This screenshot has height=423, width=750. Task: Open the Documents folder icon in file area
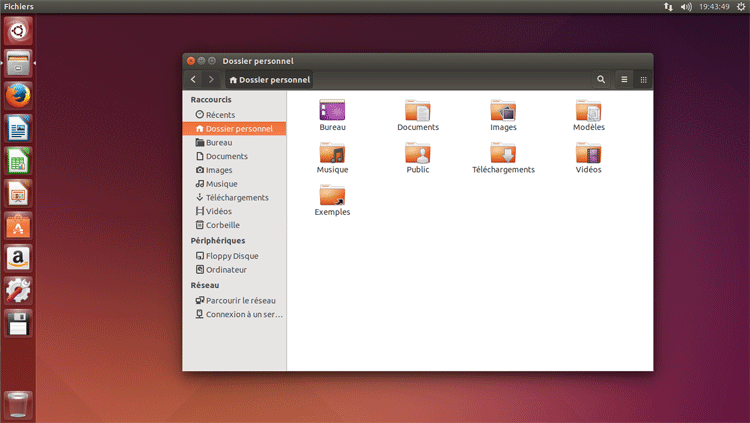click(418, 111)
